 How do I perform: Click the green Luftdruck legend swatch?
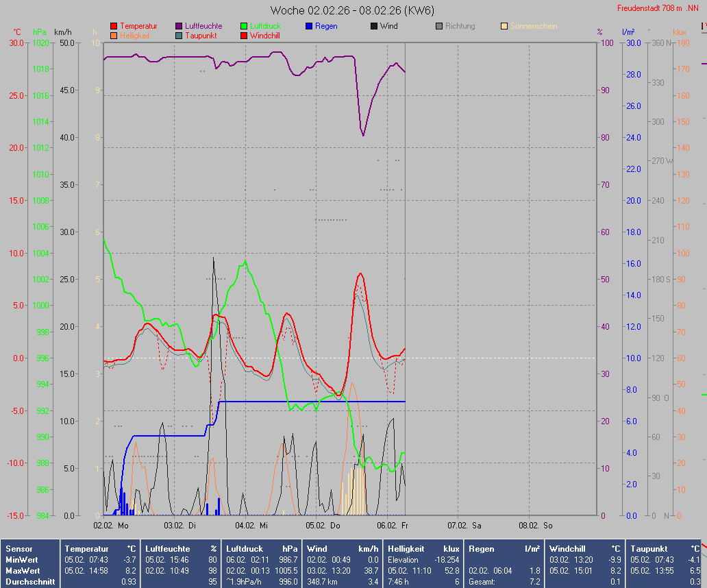pos(244,26)
